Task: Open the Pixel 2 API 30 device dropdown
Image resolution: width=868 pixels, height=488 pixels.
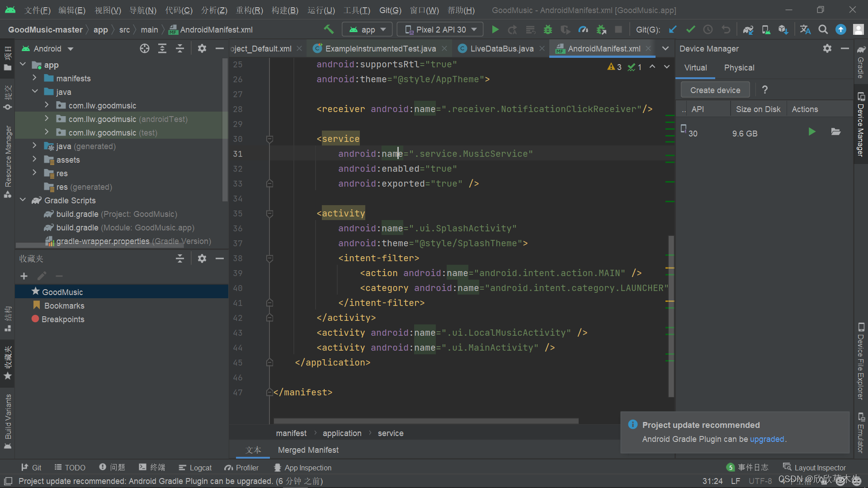Action: [440, 30]
